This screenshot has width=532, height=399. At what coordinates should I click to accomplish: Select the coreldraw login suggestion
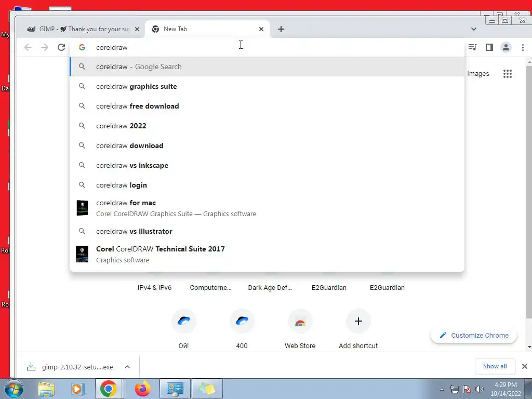point(267,185)
